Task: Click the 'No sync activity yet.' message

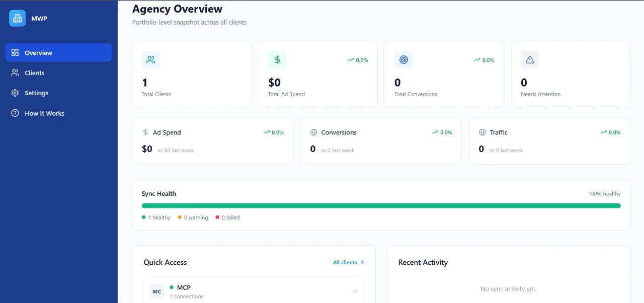Action: point(509,289)
